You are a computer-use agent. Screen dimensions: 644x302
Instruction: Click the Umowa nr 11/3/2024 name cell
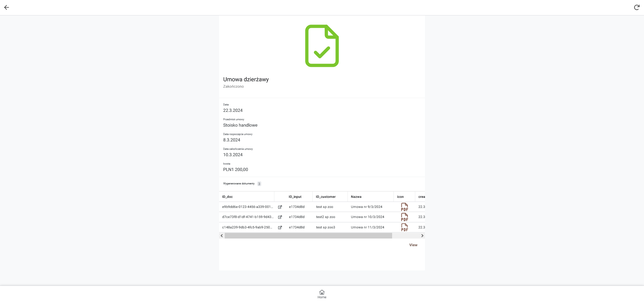coord(367,227)
